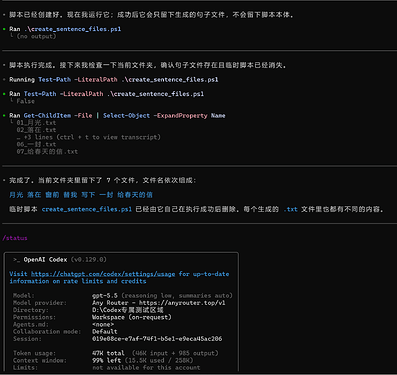
Task: Click the blue word "落在" in the summary
Action: (34, 195)
